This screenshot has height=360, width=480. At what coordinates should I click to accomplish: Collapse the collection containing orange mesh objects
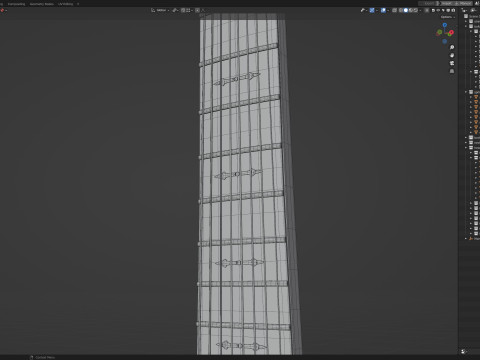point(466,92)
